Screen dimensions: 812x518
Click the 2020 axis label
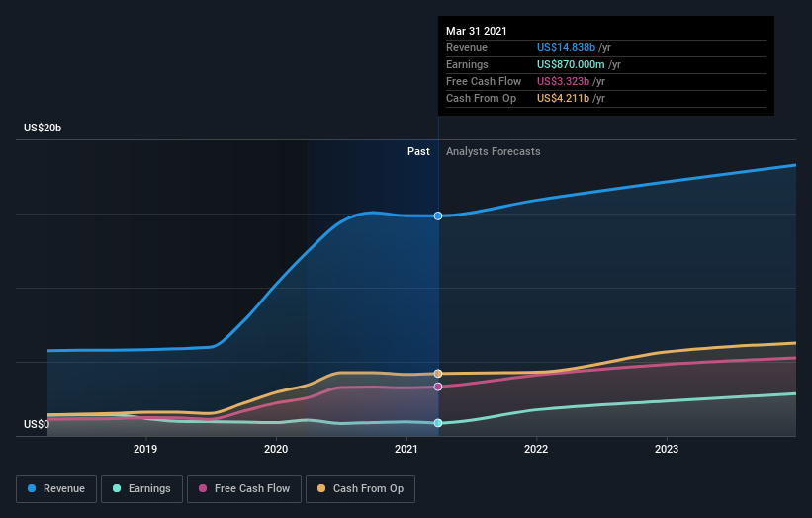coord(276,449)
